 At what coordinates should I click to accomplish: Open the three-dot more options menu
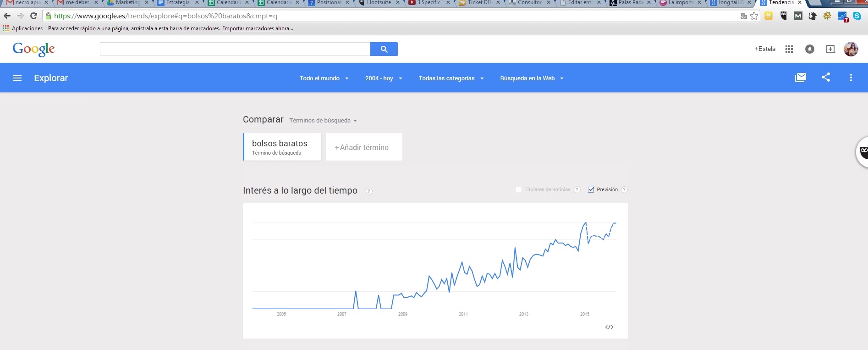[x=851, y=78]
